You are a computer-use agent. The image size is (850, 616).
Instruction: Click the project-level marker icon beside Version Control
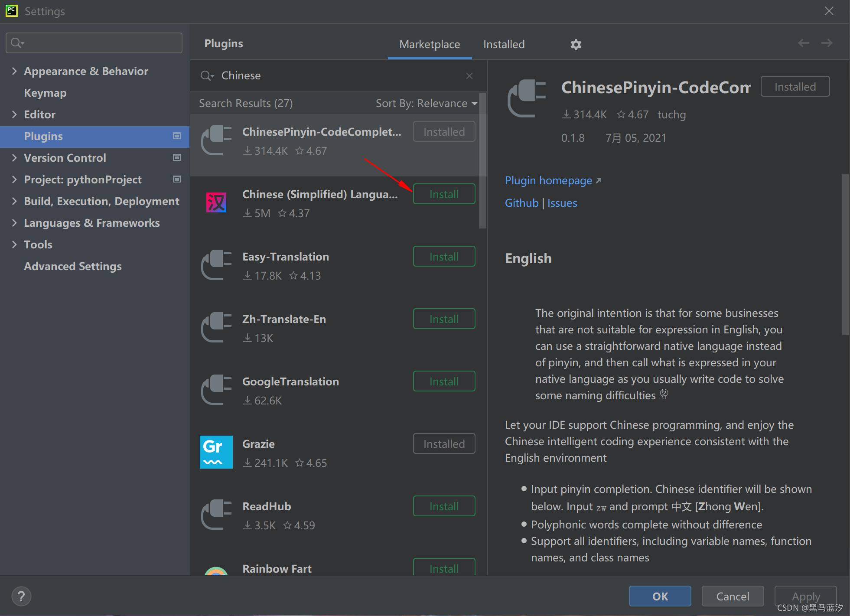177,158
